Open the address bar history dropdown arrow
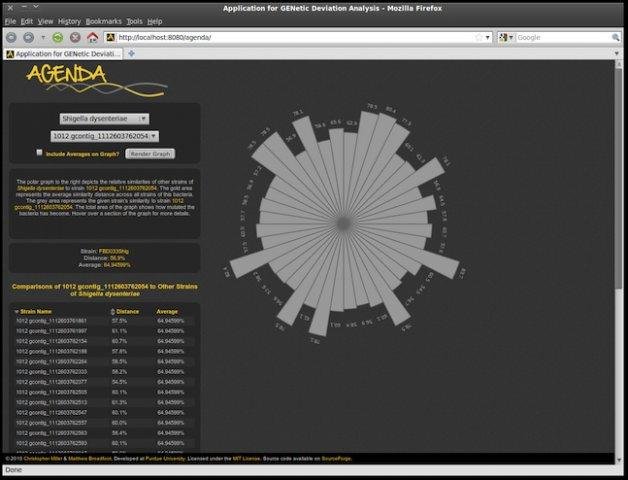628x480 pixels. [487, 38]
